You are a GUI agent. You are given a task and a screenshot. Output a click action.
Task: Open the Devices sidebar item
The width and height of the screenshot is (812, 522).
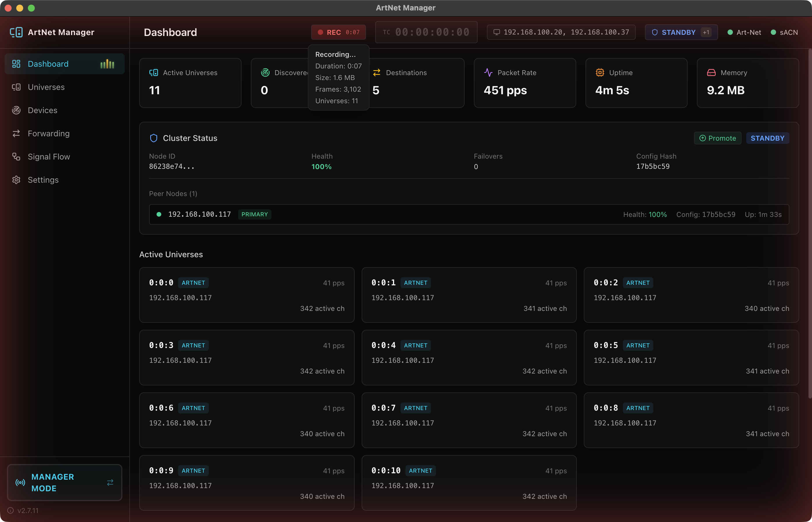[x=64, y=110]
